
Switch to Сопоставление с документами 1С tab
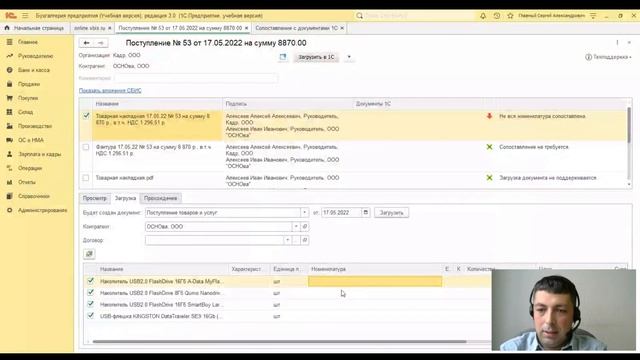[x=297, y=28]
